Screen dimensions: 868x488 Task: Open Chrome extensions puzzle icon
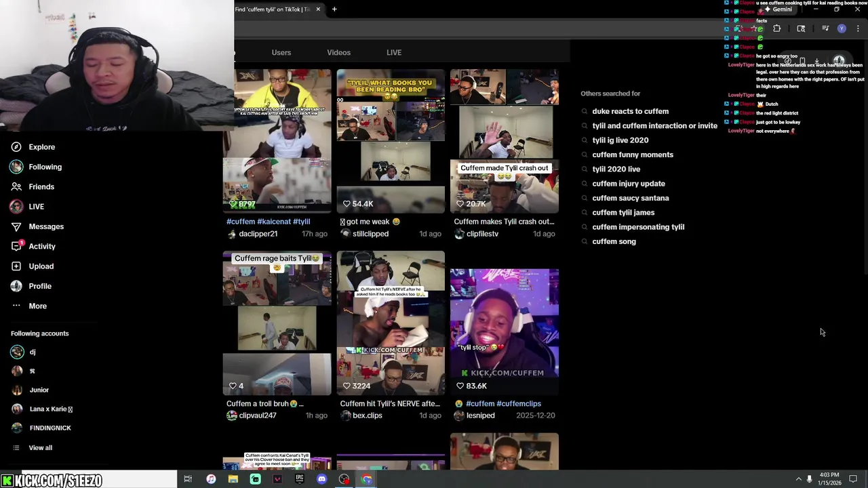(777, 28)
